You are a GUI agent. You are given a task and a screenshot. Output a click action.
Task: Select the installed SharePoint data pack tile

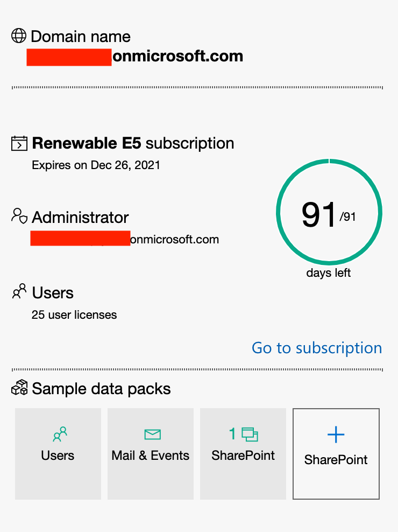coord(243,454)
